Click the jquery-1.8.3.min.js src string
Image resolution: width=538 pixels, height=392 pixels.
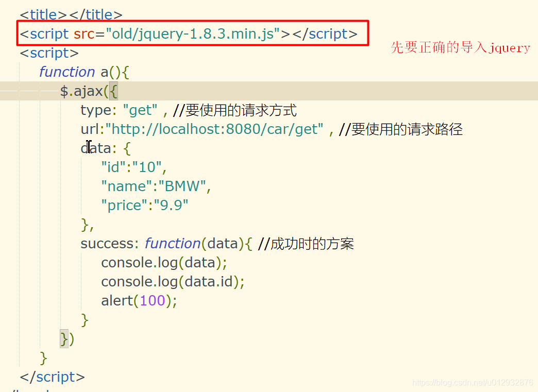coord(193,34)
